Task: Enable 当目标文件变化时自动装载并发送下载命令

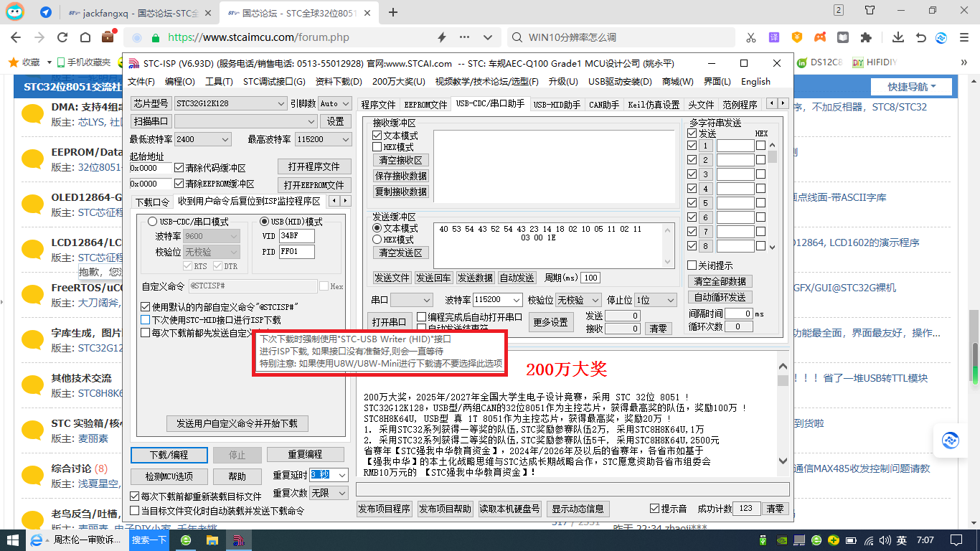Action: (134, 511)
